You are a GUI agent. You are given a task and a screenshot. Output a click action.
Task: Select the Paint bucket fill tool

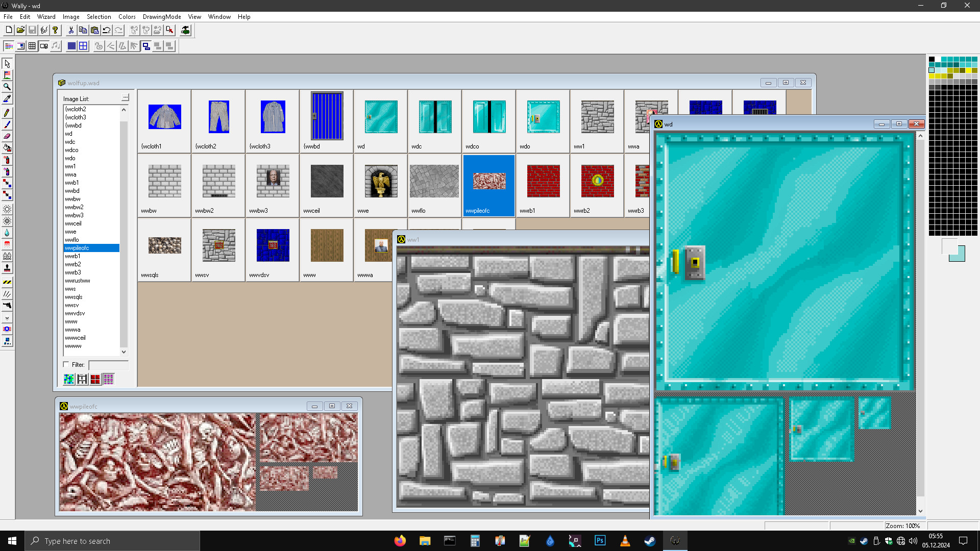[x=7, y=148]
